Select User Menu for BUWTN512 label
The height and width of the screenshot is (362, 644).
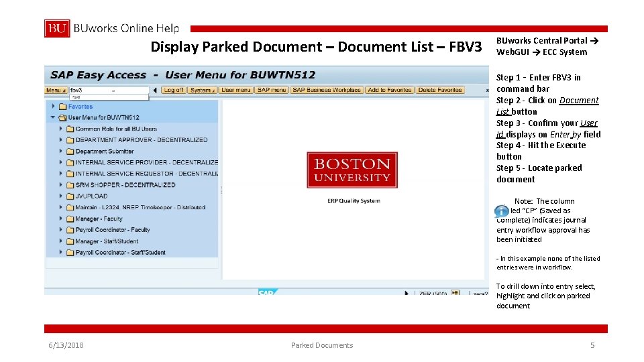[x=103, y=117]
